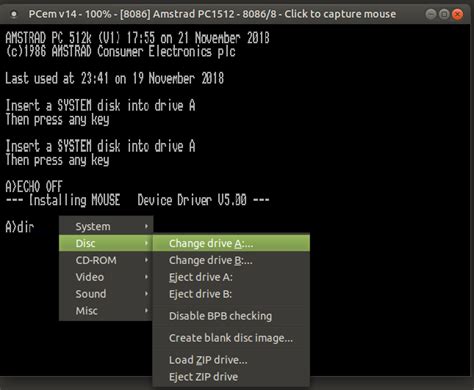Open the Sound submenu
The width and height of the screenshot is (474, 390).
pyautogui.click(x=106, y=294)
